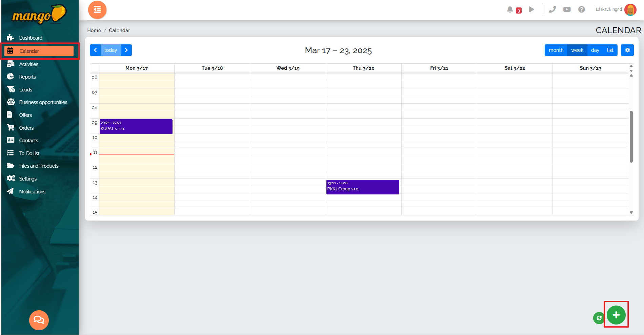Click Orders cart icon
Screen dimensions: 644x335
11,128
